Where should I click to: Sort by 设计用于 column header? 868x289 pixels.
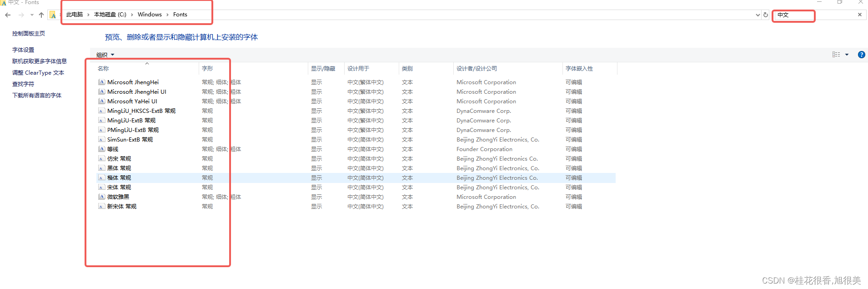[371, 69]
